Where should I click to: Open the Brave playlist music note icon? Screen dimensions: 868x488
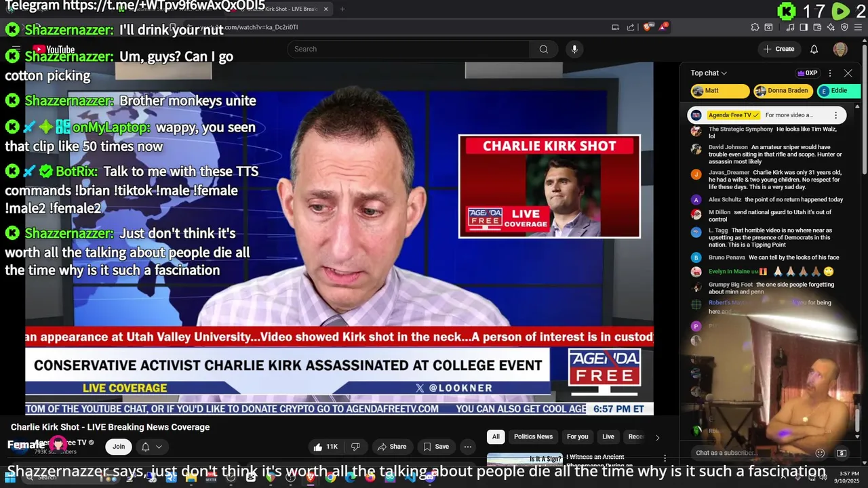point(791,27)
